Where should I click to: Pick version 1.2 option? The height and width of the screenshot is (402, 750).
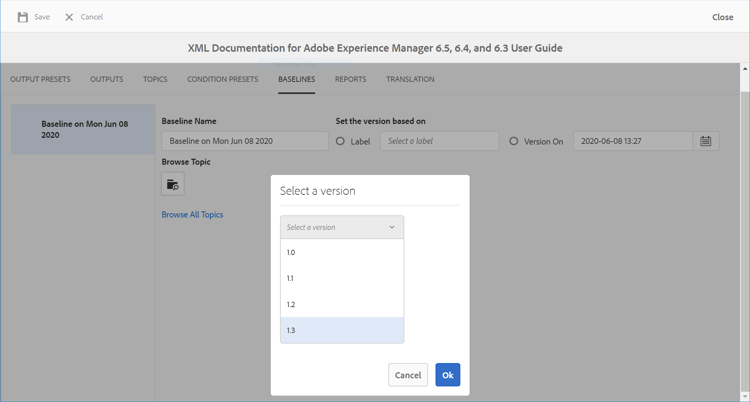click(342, 304)
